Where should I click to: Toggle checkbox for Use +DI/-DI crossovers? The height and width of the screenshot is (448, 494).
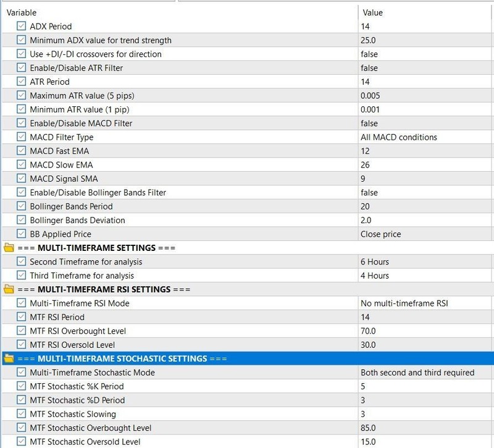(x=21, y=54)
